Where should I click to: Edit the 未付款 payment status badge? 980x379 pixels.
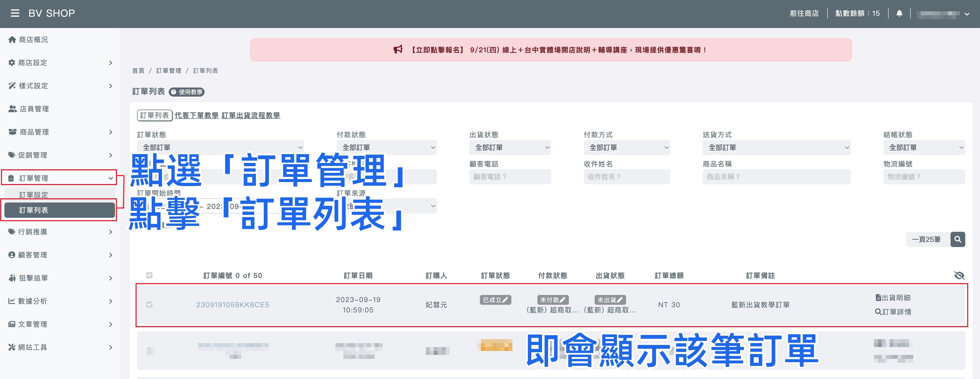[x=553, y=300]
